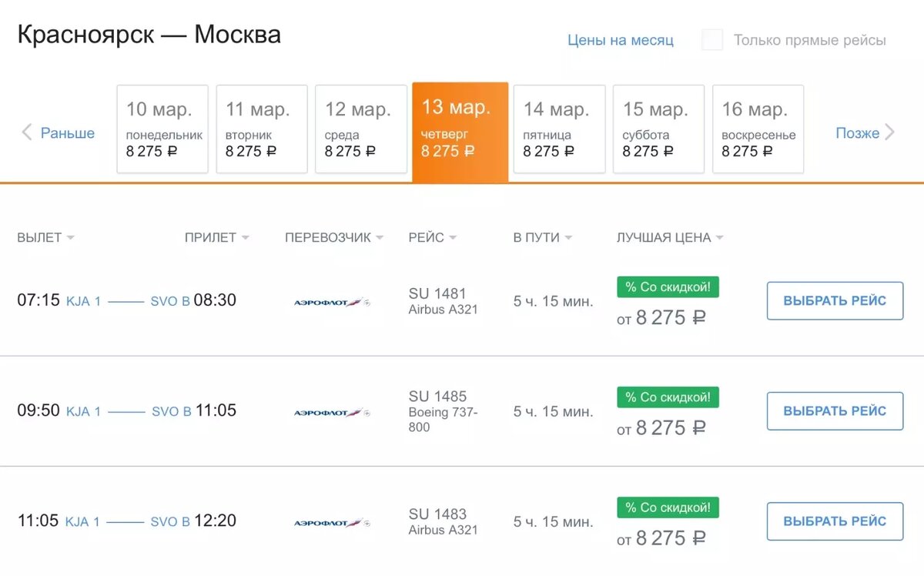
Task: Click the Аэрофлот carrier logo for flight SU 1483
Action: click(331, 521)
